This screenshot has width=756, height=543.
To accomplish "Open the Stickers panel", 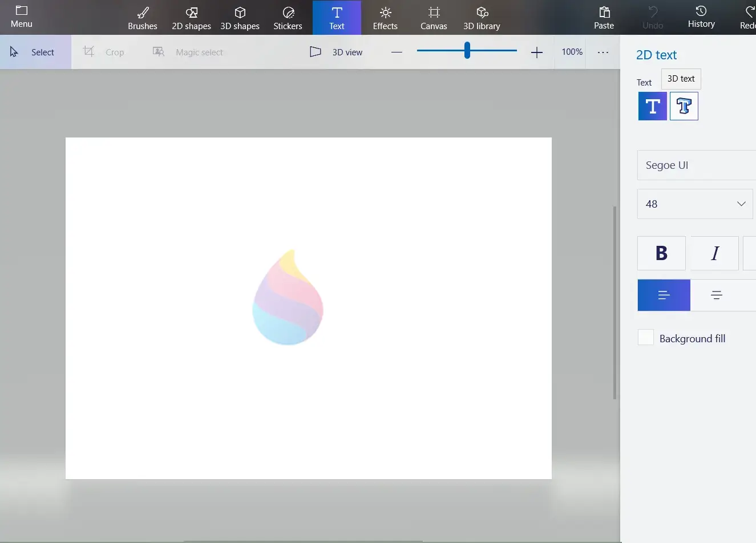I will tap(288, 18).
